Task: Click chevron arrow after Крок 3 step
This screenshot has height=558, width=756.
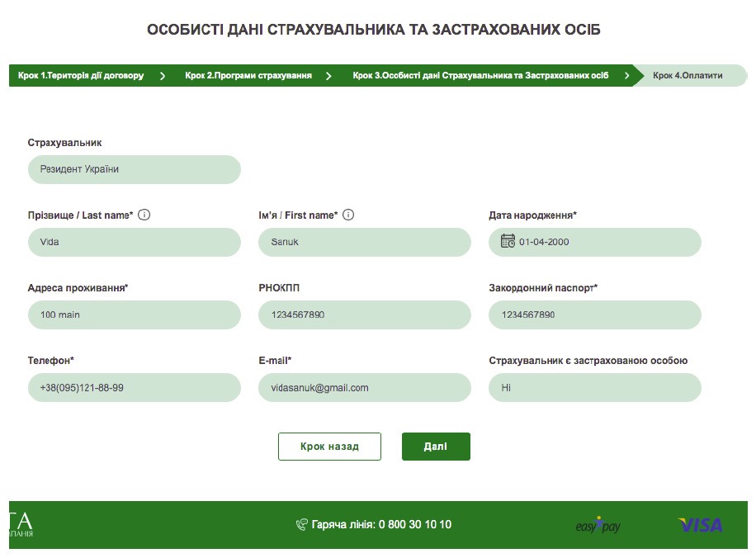Action: click(626, 76)
